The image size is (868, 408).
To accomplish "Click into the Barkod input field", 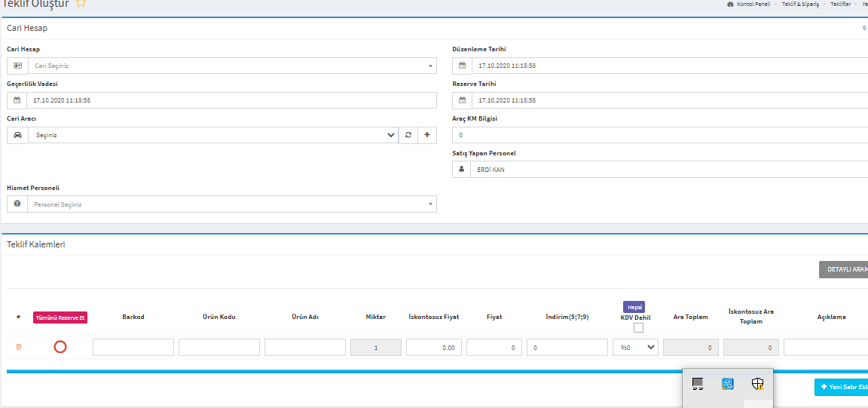I will click(133, 347).
